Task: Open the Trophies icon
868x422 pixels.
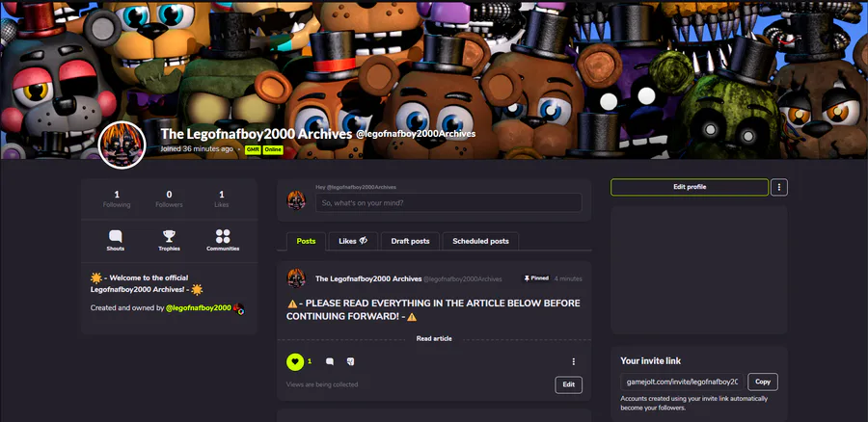Action: [x=169, y=237]
